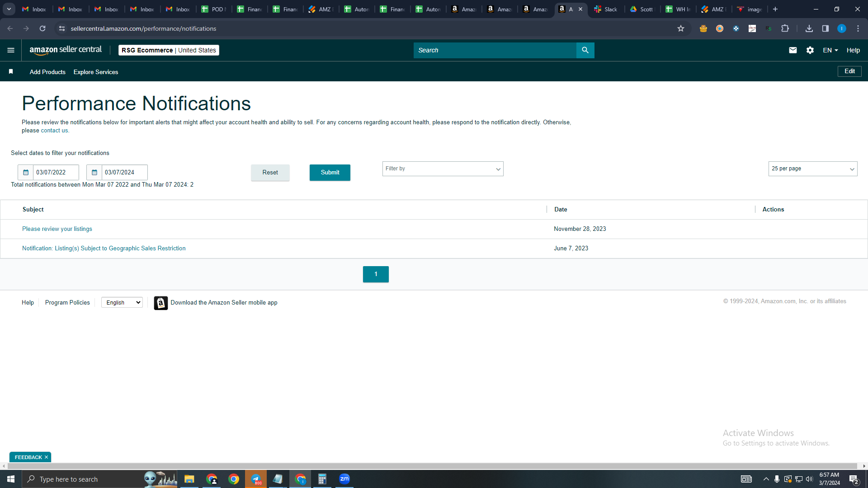The image size is (868, 488).
Task: Click the Edit button in navigation bar
Action: click(849, 71)
